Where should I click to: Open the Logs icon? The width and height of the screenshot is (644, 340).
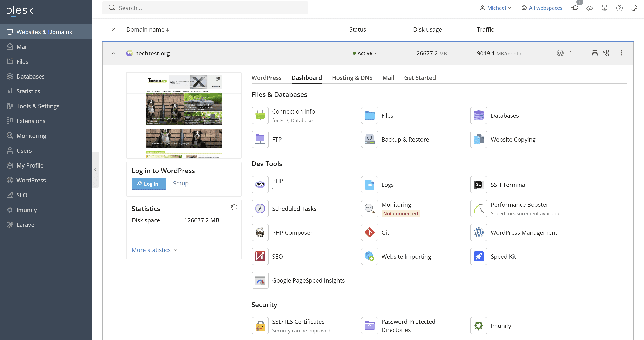point(369,184)
